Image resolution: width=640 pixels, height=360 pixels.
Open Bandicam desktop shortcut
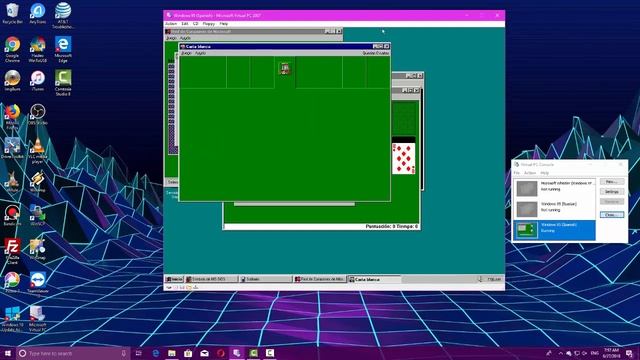(12, 216)
